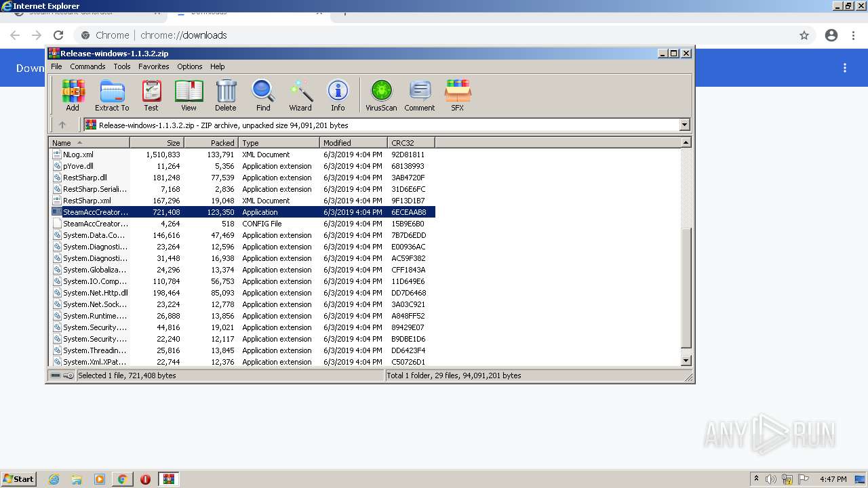Open Internet Explorer from the taskbar
This screenshot has height=488, width=868.
click(54, 479)
